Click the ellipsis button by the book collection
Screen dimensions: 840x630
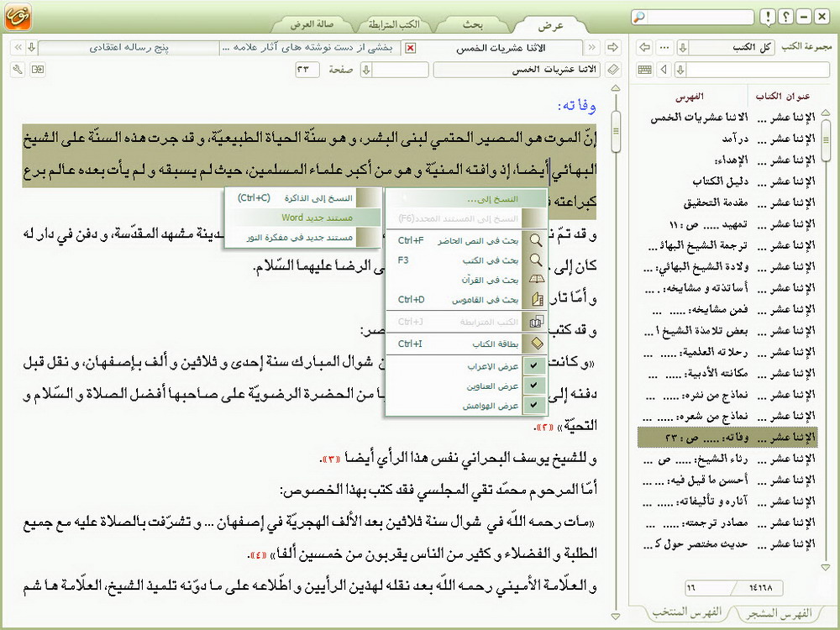(x=664, y=48)
